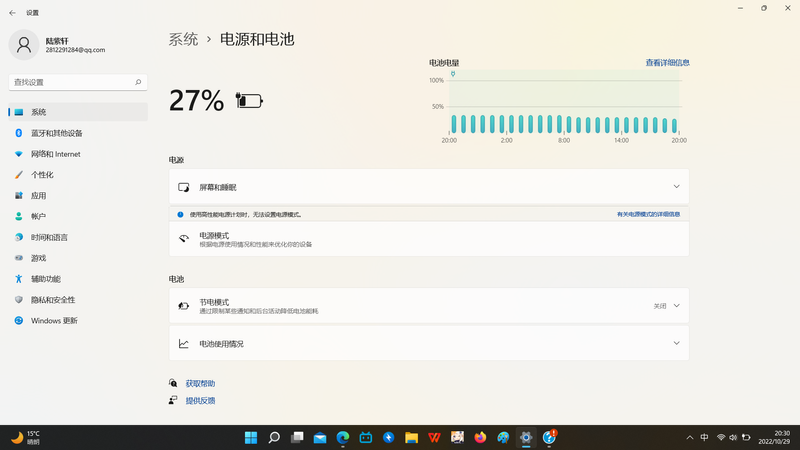Open Gaming (游戏) settings
This screenshot has width=800, height=450.
click(38, 258)
